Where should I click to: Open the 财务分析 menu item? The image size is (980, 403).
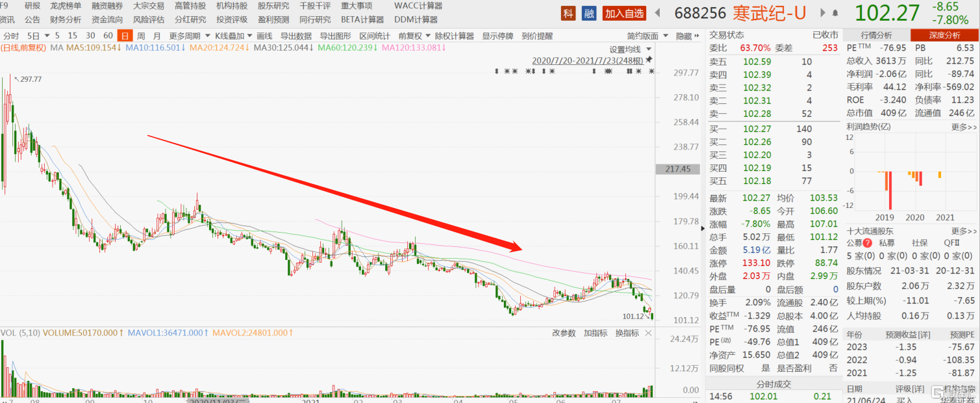coord(66,19)
